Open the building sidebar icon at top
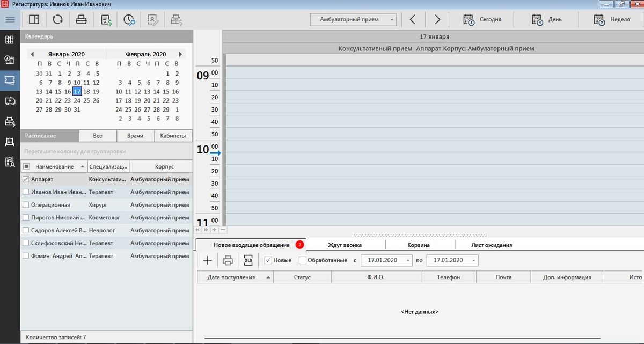644x344 pixels. coord(9,40)
